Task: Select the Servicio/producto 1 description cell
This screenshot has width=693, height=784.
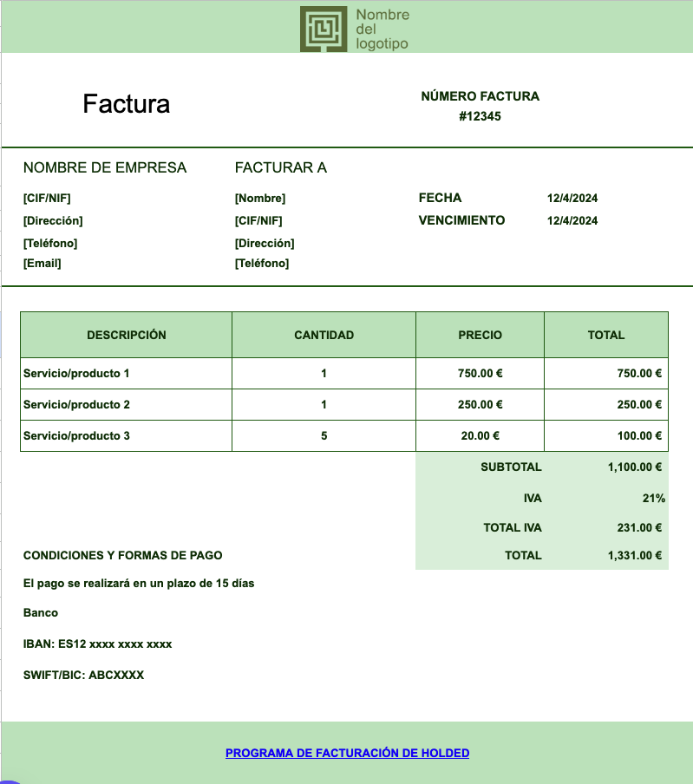Action: point(126,374)
